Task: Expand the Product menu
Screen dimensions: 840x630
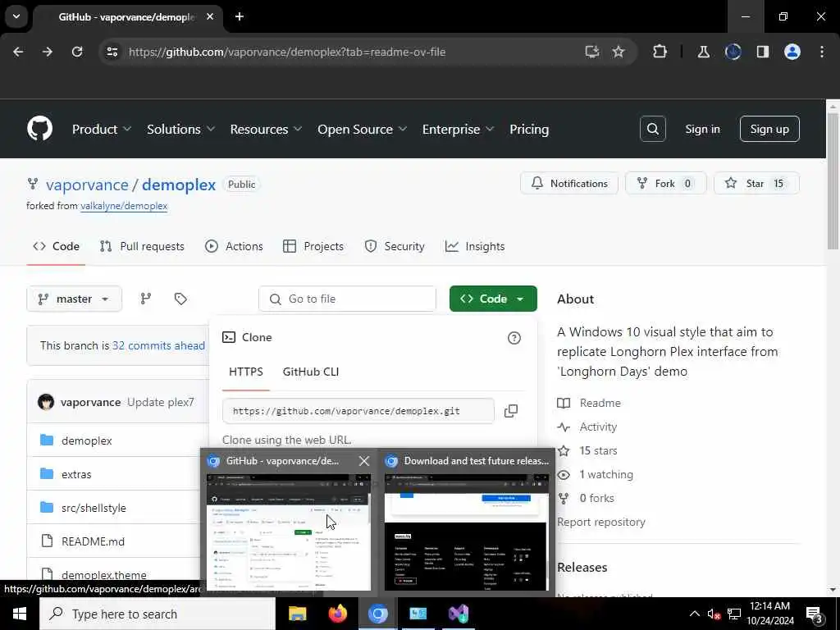Action: [x=102, y=129]
